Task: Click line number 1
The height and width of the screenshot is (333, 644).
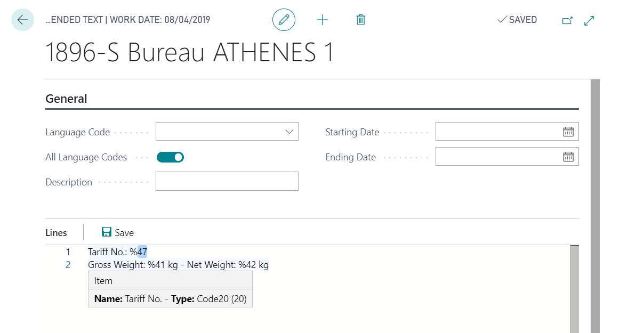Action: [x=68, y=251]
